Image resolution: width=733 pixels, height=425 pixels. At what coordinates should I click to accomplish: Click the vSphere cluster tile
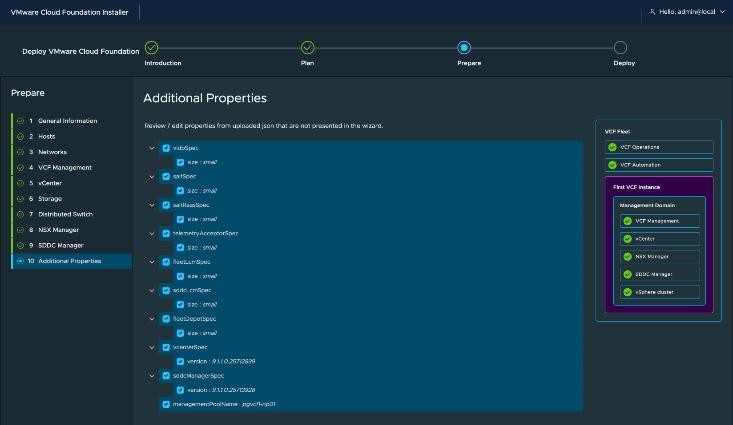click(x=660, y=292)
